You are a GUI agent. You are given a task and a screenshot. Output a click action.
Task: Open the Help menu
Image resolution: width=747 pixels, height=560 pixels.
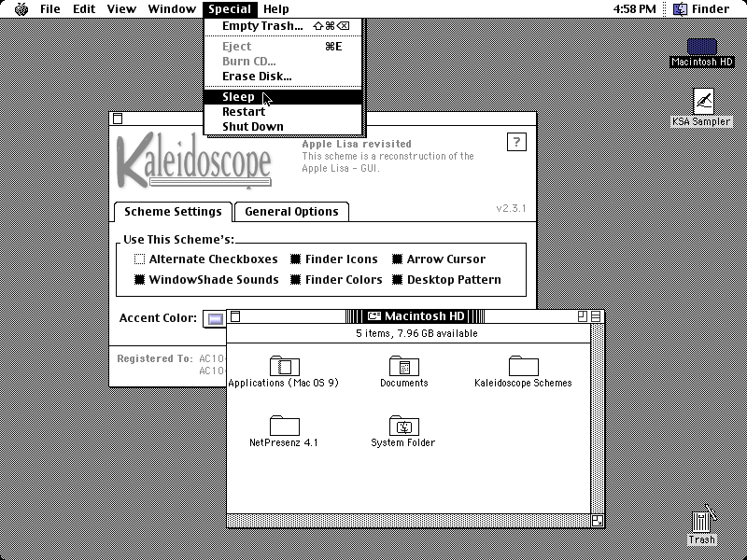275,9
